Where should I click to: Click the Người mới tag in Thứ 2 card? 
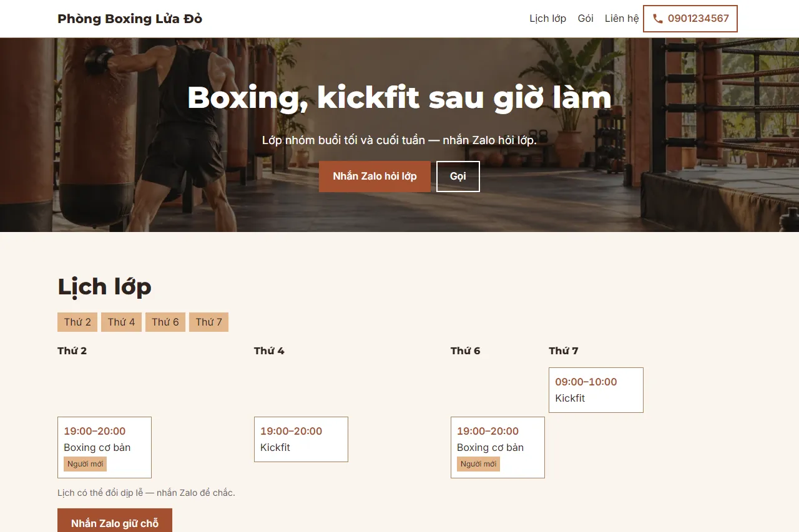[85, 464]
